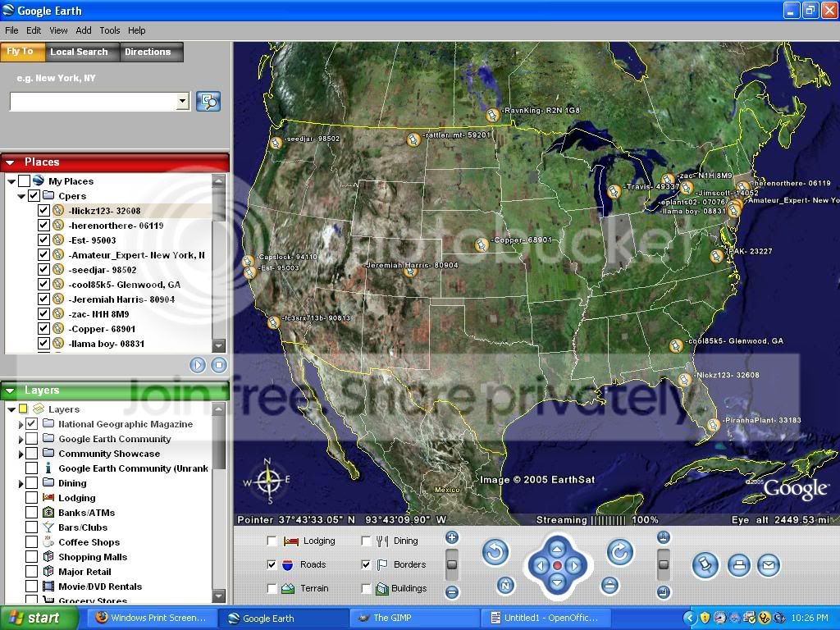
Task: Switch to The GIMP taskbar button
Action: coord(415,618)
